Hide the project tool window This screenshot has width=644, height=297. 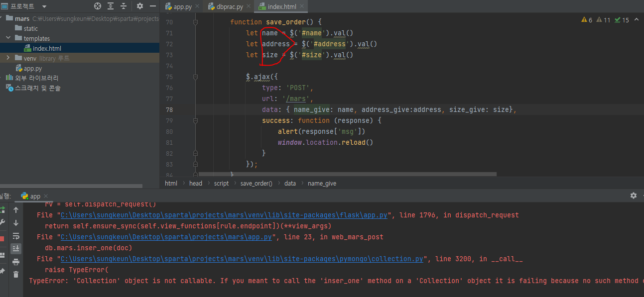tap(153, 6)
